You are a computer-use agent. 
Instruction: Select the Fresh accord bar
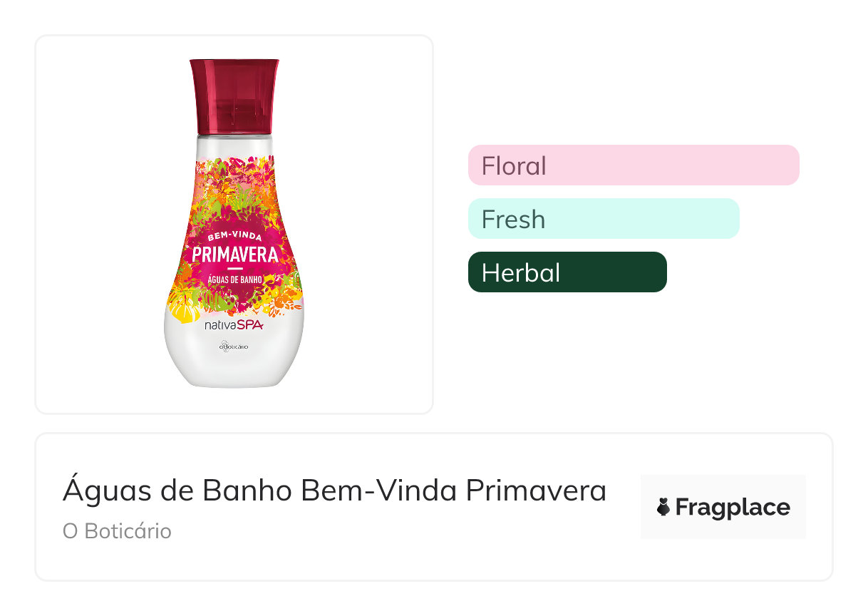pyautogui.click(x=604, y=219)
